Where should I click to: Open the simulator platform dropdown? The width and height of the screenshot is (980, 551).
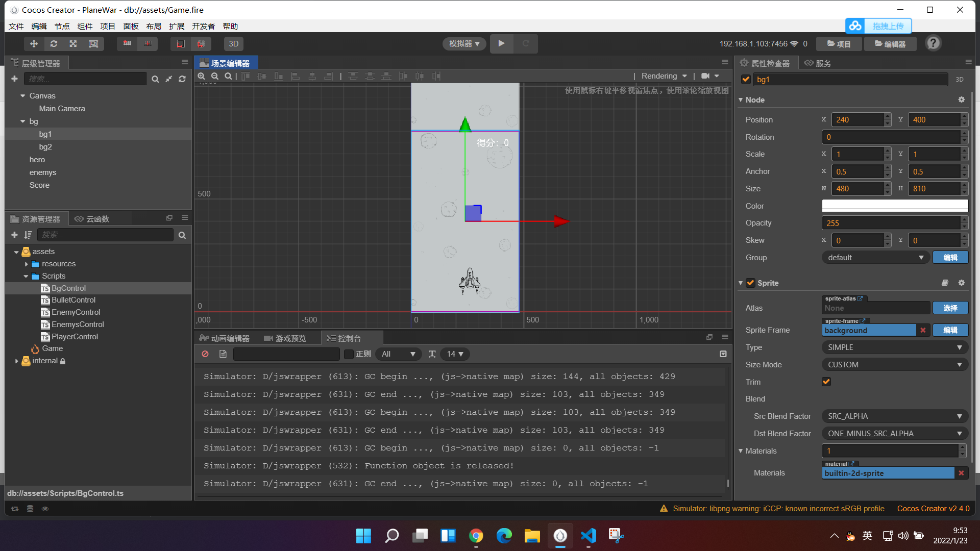(464, 44)
